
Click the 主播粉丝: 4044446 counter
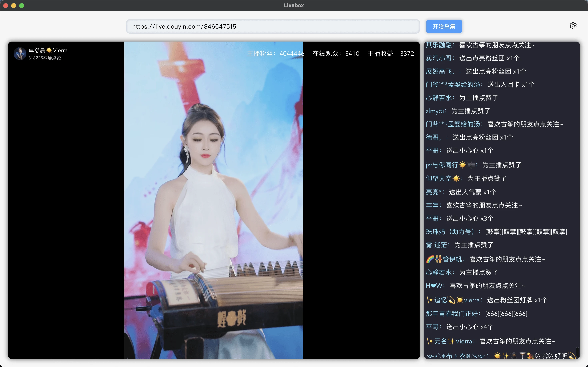coord(275,54)
